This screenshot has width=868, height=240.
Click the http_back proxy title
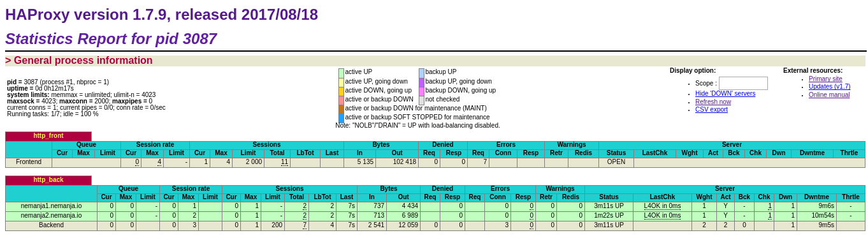pyautogui.click(x=48, y=180)
